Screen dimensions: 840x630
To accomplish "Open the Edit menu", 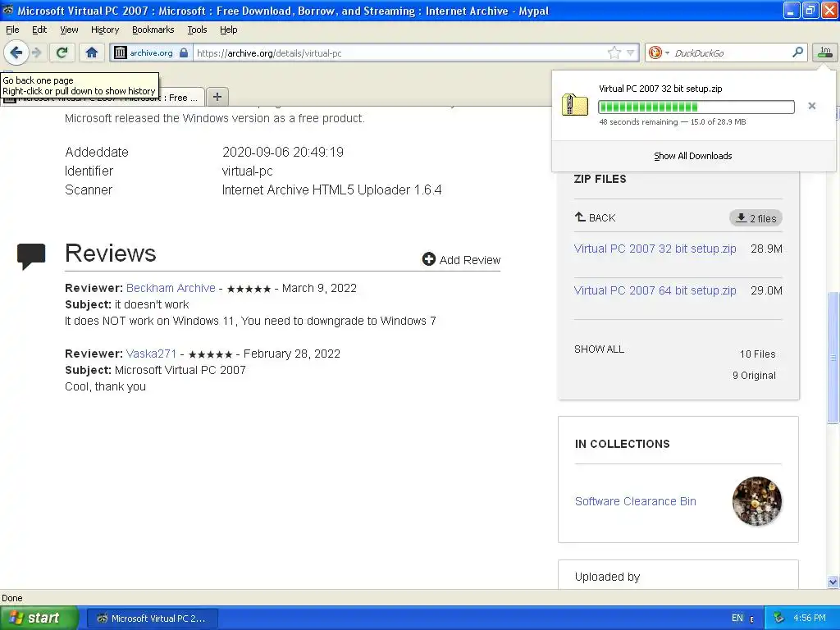I will coord(39,30).
